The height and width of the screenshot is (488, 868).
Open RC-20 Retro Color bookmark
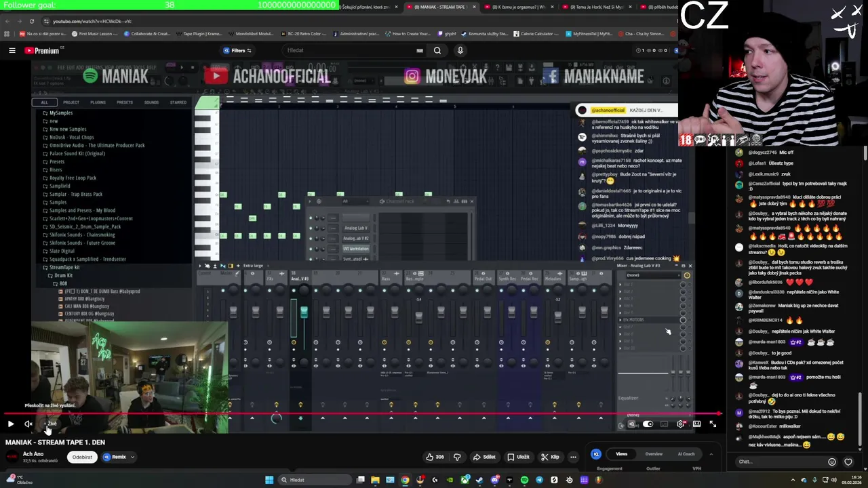[303, 34]
